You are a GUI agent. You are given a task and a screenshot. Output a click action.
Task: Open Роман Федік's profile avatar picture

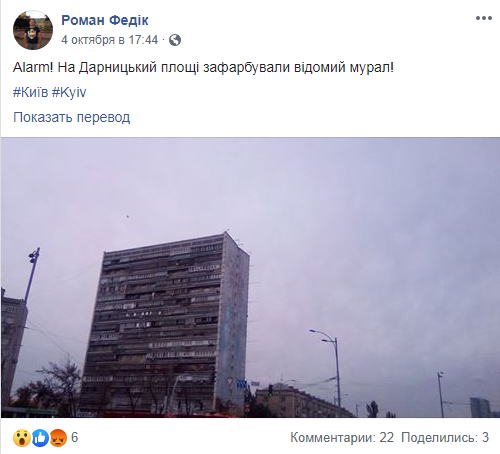(x=33, y=30)
